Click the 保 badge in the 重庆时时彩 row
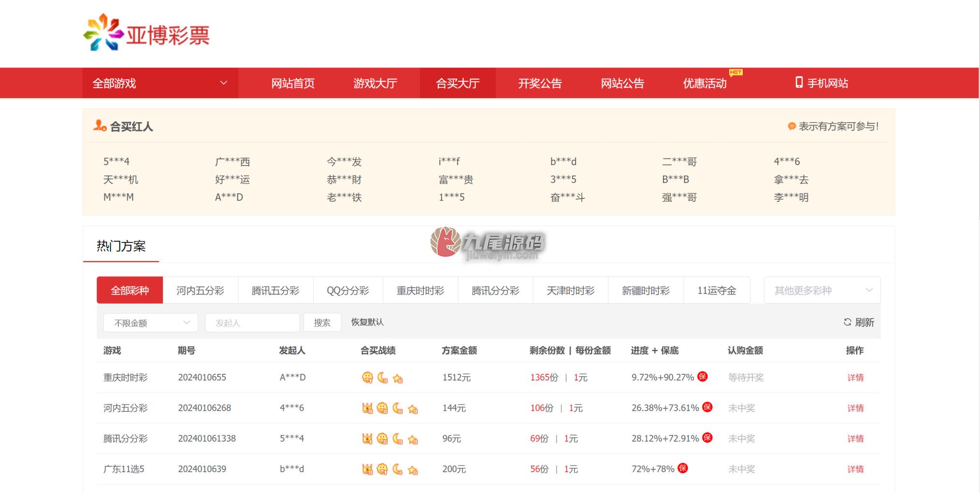 pos(703,377)
